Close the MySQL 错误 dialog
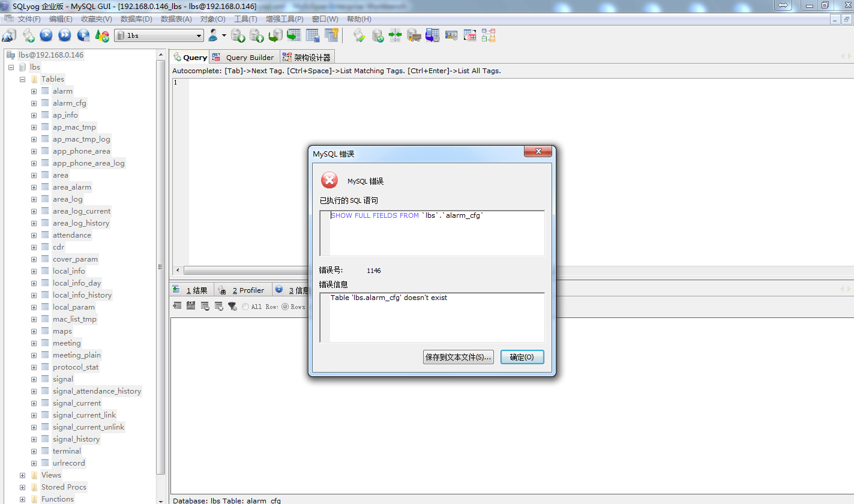 [538, 152]
